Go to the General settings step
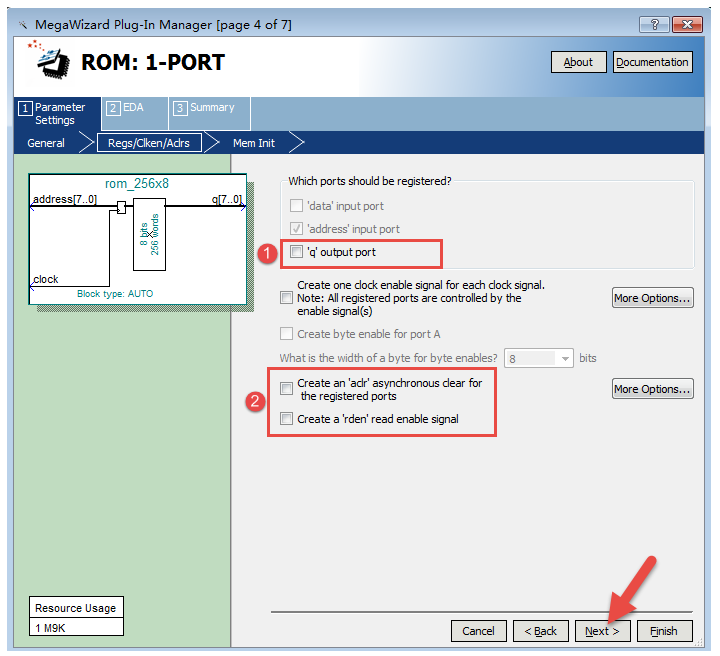 [x=46, y=143]
